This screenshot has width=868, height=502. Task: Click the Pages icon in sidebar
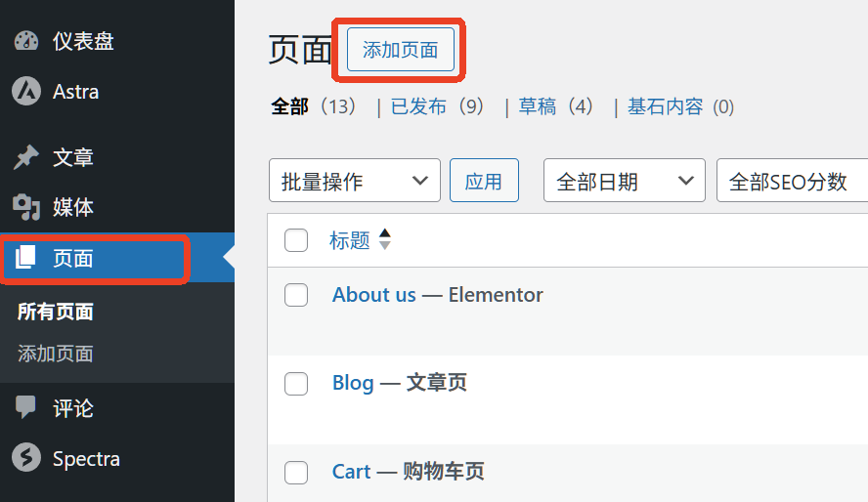[26, 258]
